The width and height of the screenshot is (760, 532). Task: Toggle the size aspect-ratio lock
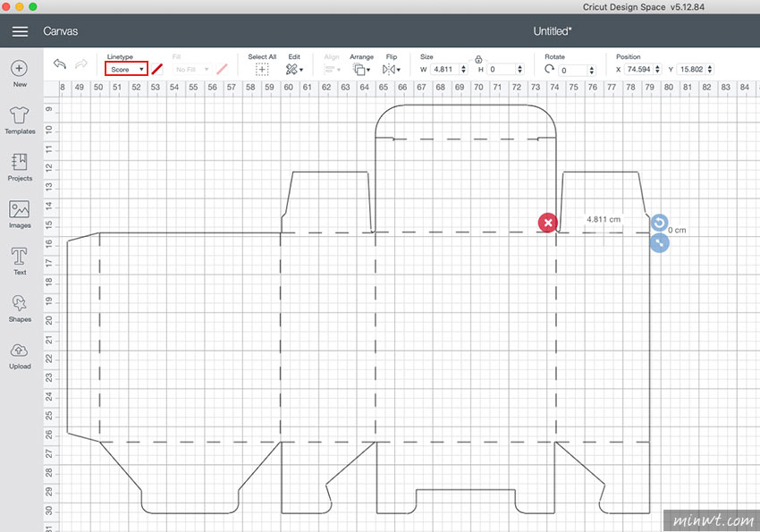click(478, 59)
